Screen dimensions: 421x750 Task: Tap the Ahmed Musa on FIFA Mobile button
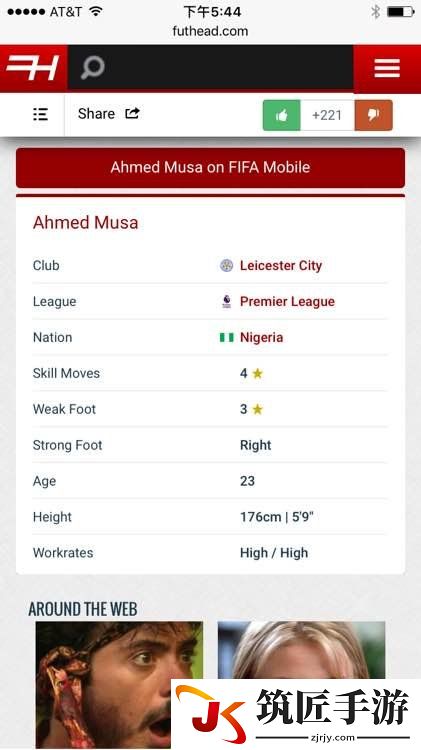click(x=210, y=167)
